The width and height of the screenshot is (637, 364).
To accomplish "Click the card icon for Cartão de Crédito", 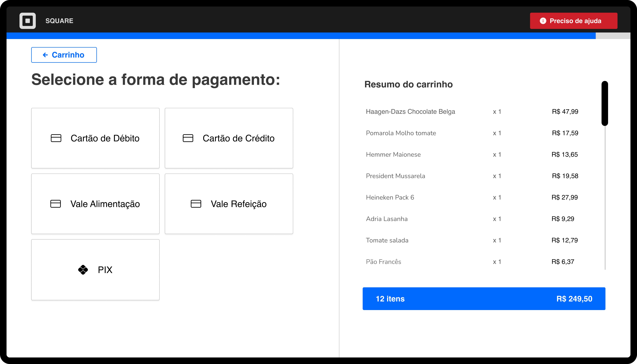I will click(x=188, y=138).
